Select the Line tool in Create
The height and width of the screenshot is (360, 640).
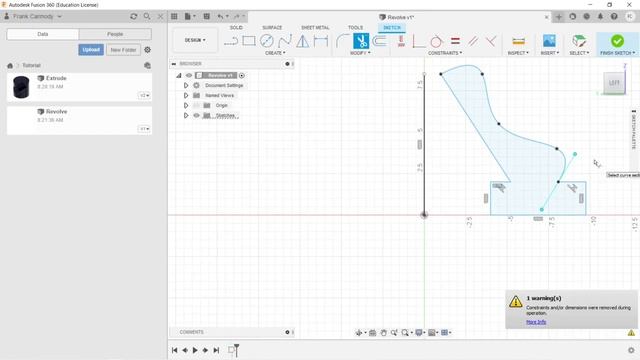(x=231, y=41)
